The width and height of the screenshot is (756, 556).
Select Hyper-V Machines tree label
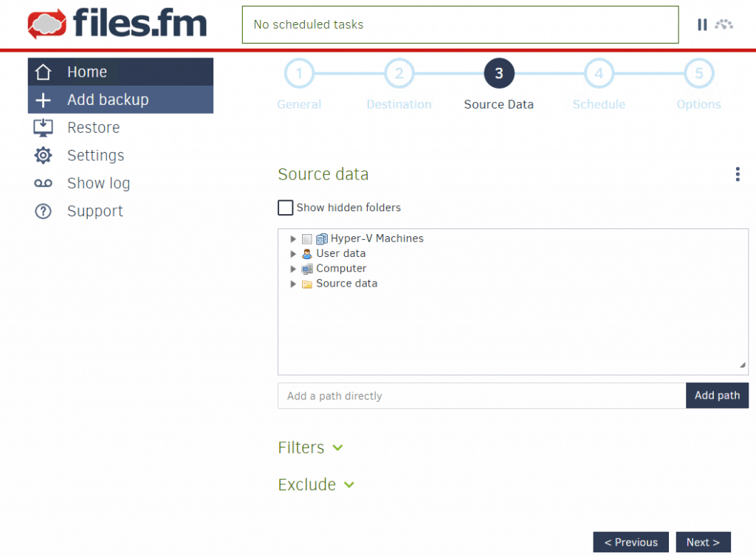pos(377,238)
